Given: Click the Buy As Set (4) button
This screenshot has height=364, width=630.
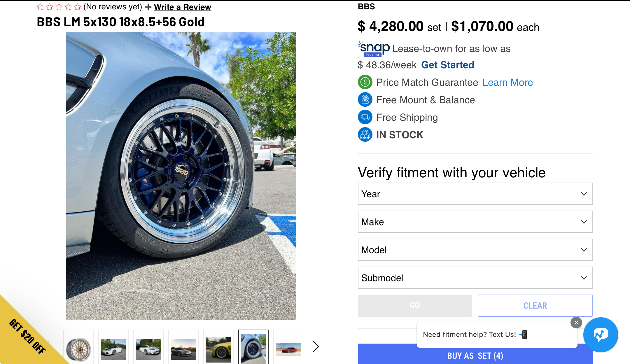Looking at the screenshot, I should coord(475,356).
